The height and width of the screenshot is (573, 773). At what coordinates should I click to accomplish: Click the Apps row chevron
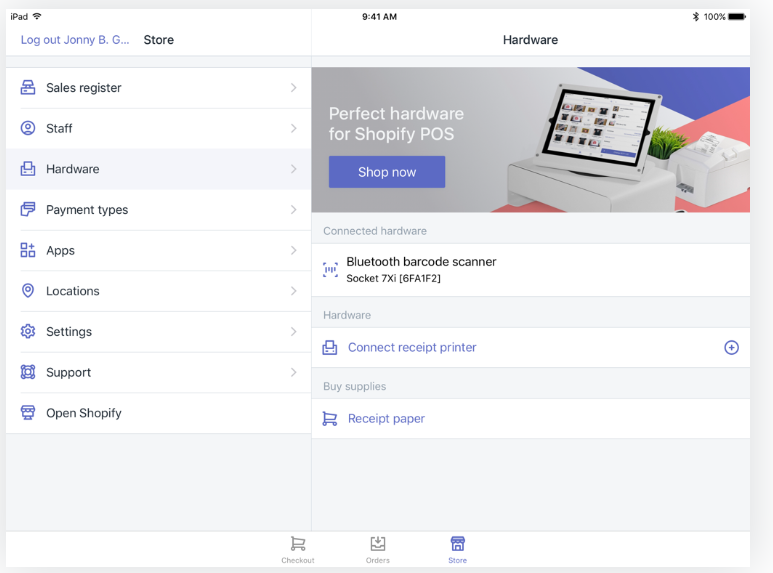point(293,251)
